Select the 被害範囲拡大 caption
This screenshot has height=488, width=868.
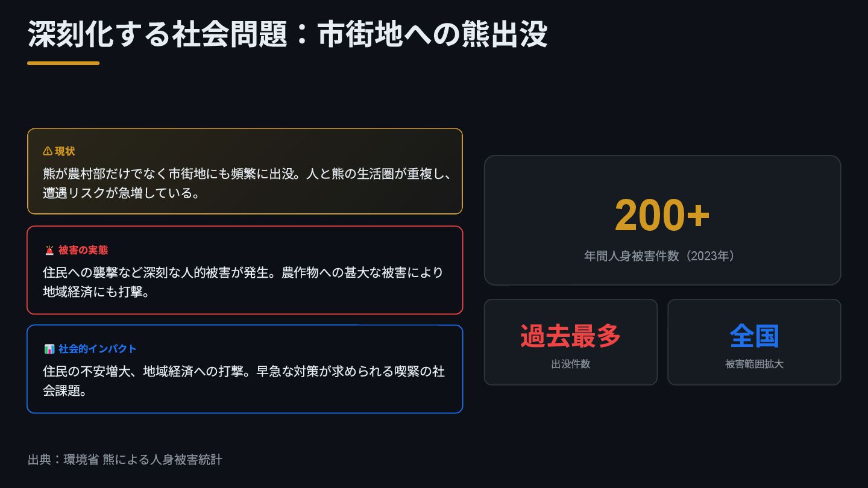pyautogui.click(x=754, y=364)
